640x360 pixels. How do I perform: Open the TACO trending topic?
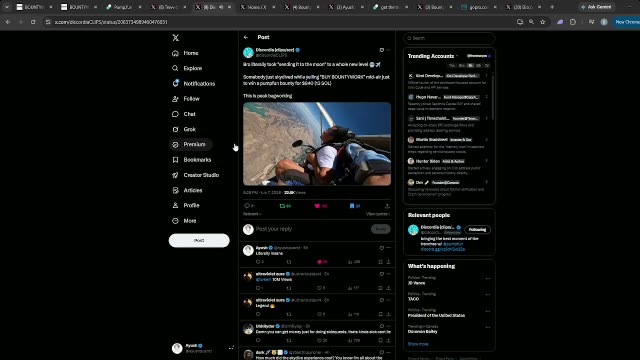(413, 299)
